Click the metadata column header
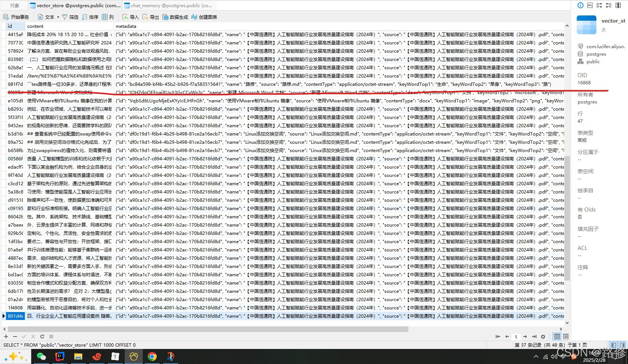This screenshot has height=364, width=628. 339,26
